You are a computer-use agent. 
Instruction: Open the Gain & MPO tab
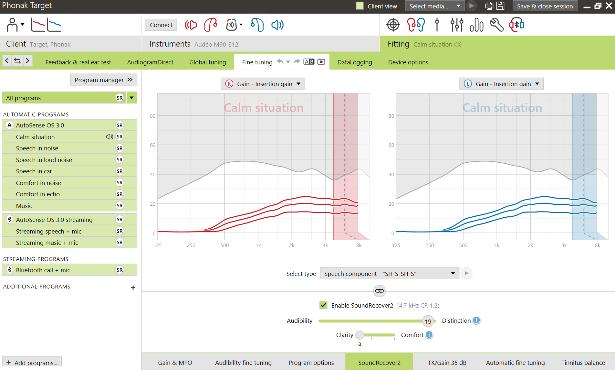175,363
